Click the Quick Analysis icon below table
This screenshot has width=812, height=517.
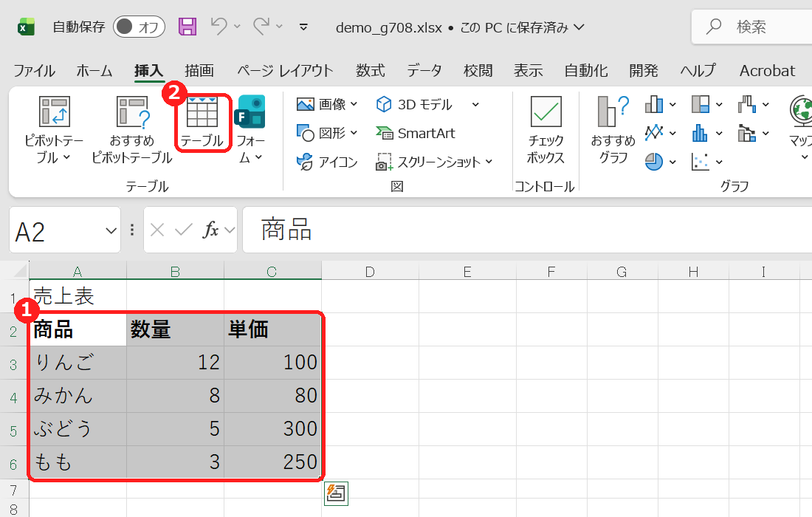336,493
